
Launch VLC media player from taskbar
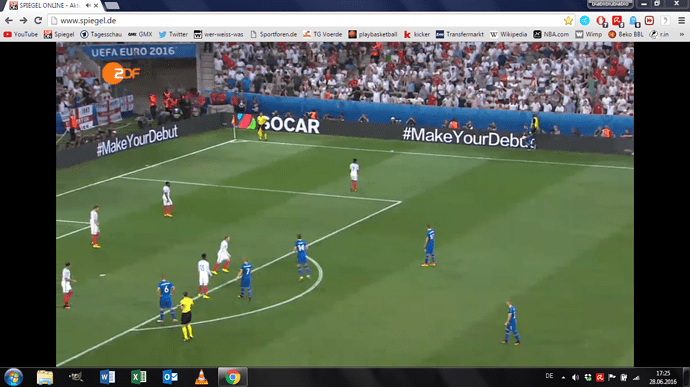tap(201, 377)
